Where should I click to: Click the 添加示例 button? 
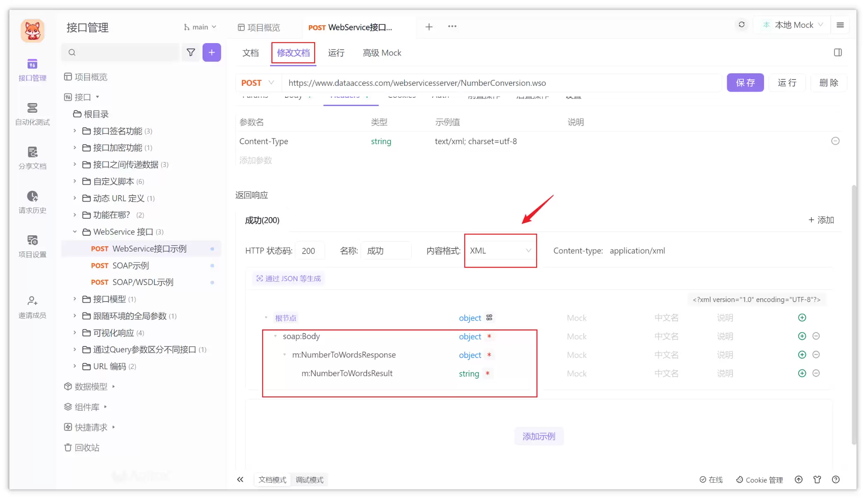(539, 436)
